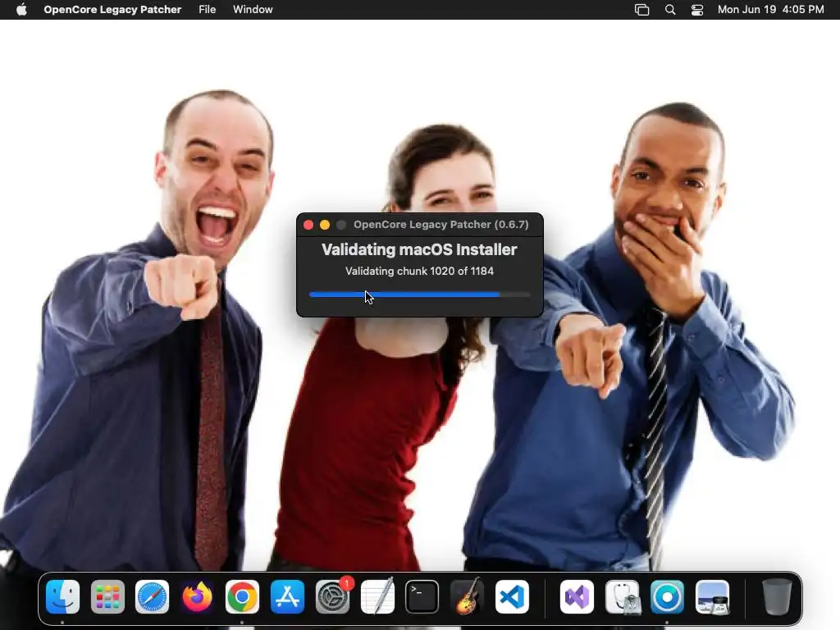The width and height of the screenshot is (840, 630).
Task: Open System Settings with the update badge
Action: click(333, 597)
